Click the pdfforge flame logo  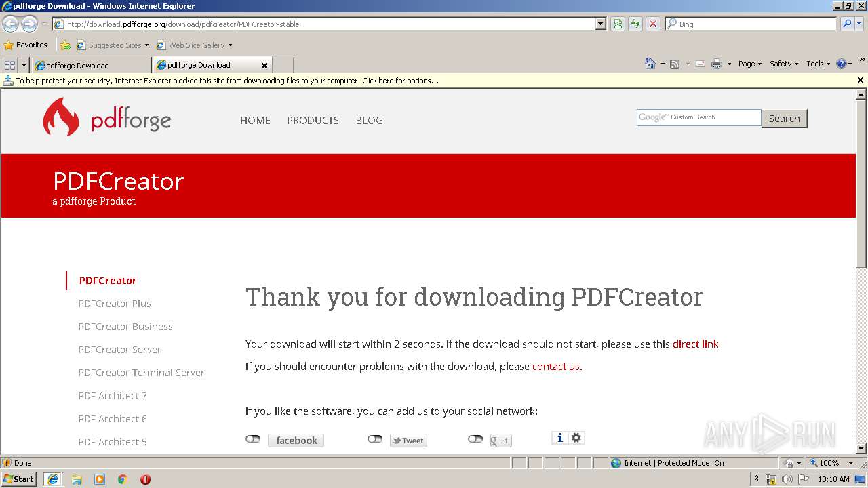tap(61, 116)
